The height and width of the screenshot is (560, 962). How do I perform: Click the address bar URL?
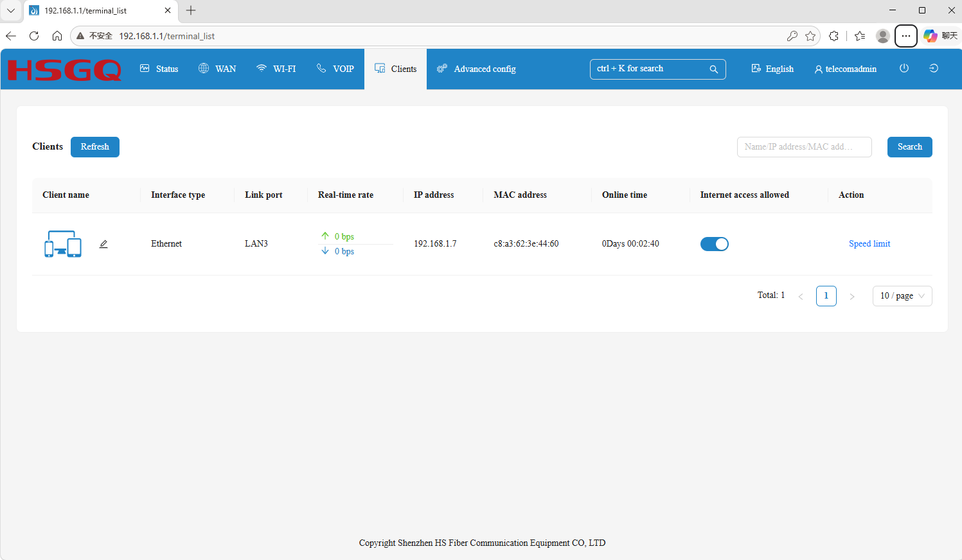[167, 36]
